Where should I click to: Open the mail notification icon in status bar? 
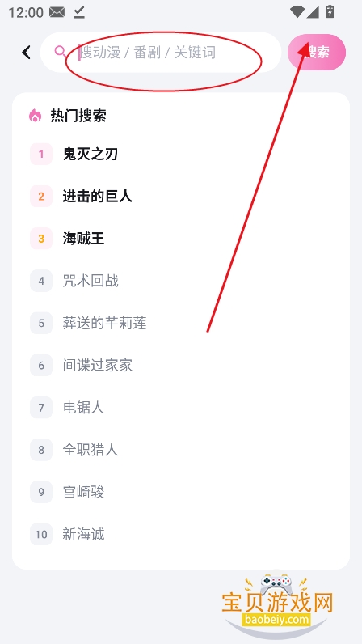click(x=57, y=12)
